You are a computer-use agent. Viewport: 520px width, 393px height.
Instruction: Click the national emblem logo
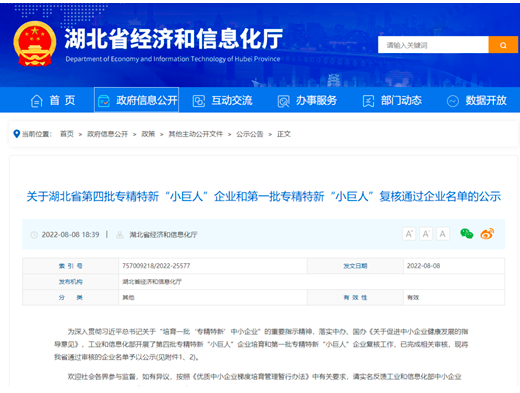pos(34,44)
